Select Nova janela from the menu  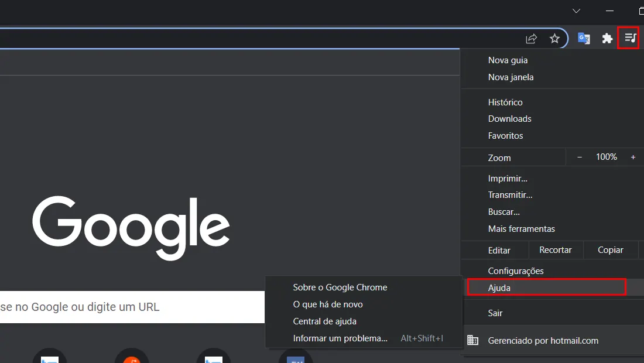point(553,77)
